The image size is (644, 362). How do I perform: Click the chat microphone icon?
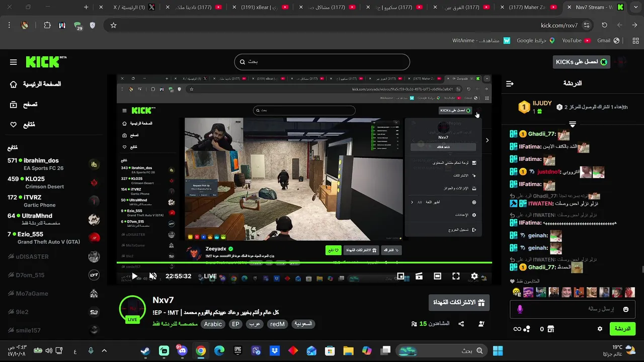coord(520,309)
